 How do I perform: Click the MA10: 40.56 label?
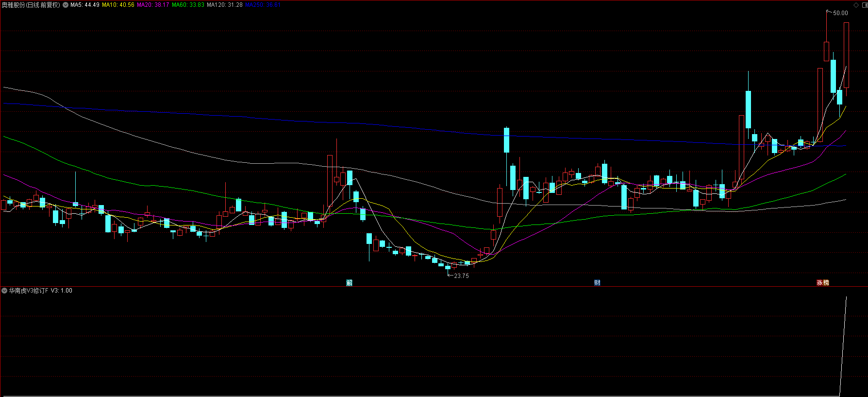pos(118,5)
